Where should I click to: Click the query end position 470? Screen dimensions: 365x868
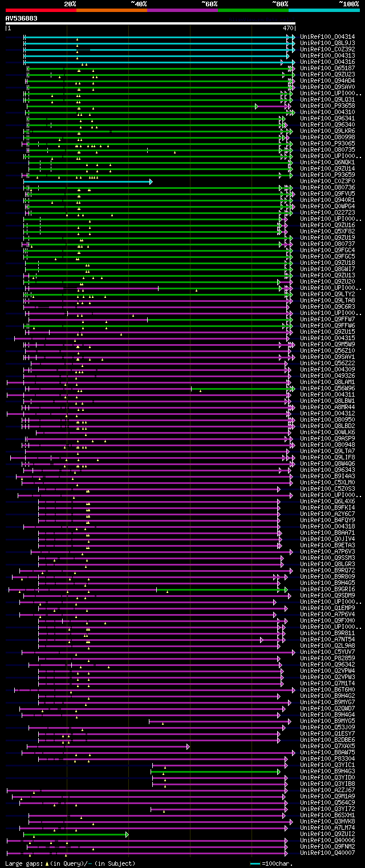coord(288,28)
